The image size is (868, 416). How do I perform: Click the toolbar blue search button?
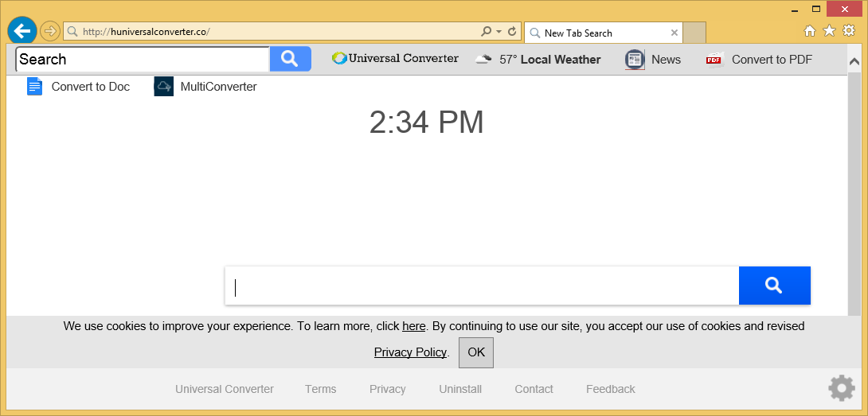[290, 59]
